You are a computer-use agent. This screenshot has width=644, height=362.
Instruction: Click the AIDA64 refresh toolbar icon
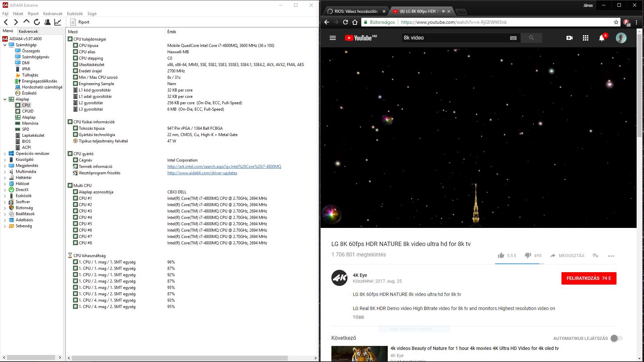(37, 22)
